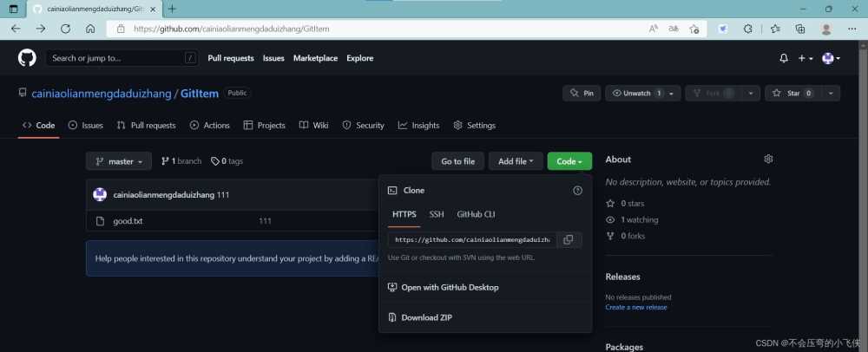Viewport: 868px width, 352px height.
Task: Switch to the Actions tab
Action: [210, 126]
